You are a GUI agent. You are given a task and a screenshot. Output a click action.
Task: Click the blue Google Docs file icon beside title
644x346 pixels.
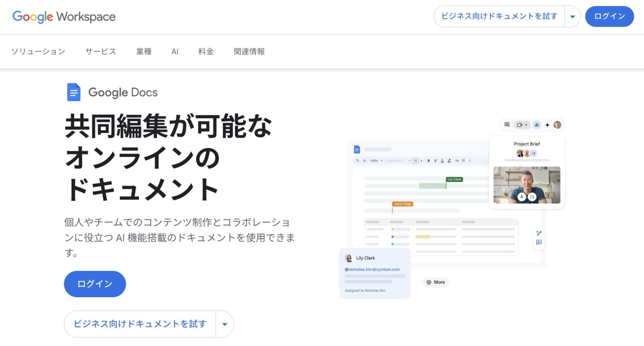pyautogui.click(x=74, y=92)
